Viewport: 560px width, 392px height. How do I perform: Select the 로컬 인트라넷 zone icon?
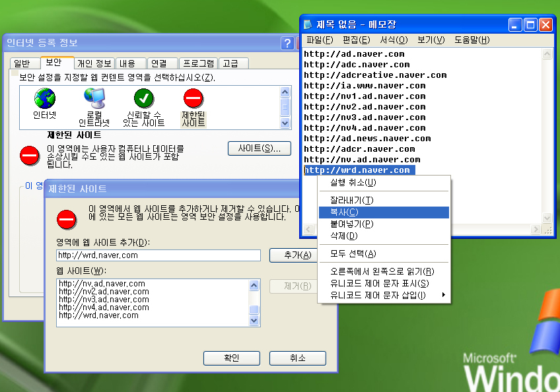[x=94, y=98]
